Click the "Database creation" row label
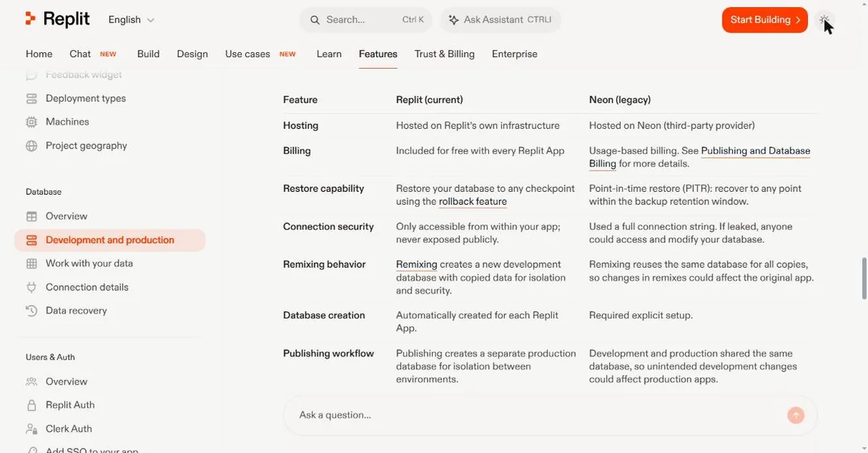The width and height of the screenshot is (868, 453). pyautogui.click(x=324, y=316)
